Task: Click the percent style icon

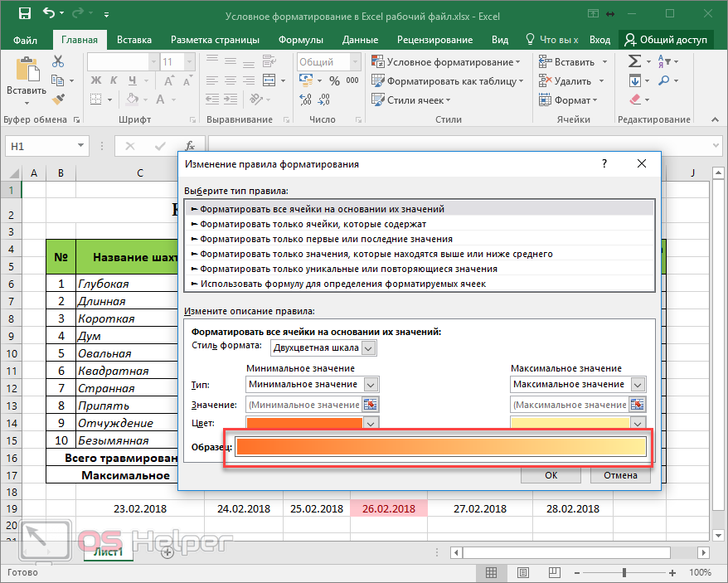Action: click(x=334, y=81)
